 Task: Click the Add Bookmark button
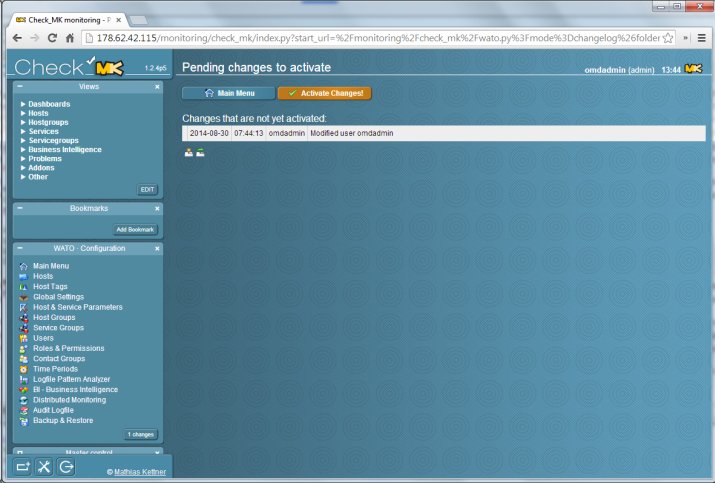coord(135,229)
